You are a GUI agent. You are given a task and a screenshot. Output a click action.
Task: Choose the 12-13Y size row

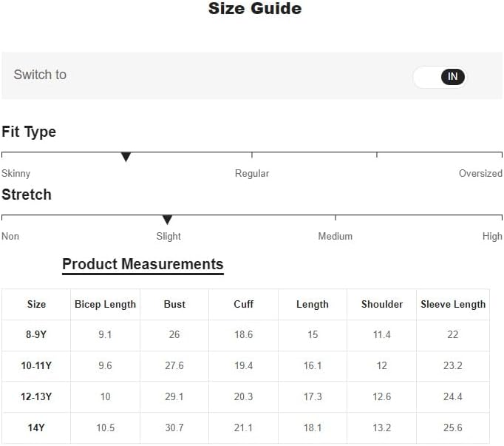[36, 396]
